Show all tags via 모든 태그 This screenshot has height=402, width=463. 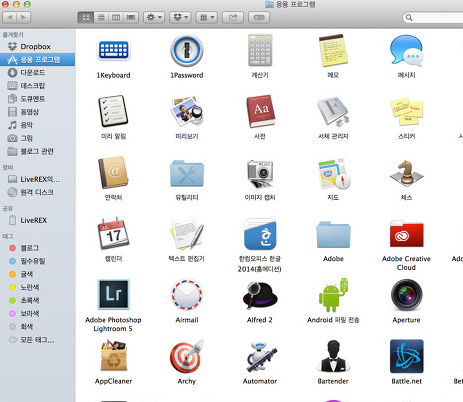(37, 340)
